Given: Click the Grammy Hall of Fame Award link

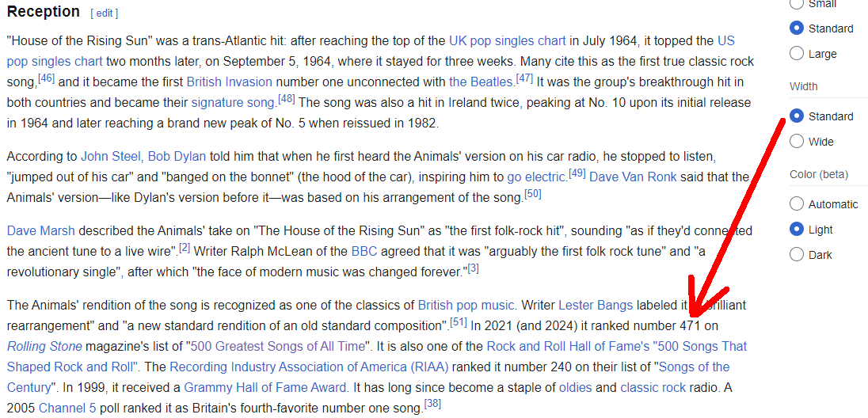Looking at the screenshot, I should coord(265,387).
